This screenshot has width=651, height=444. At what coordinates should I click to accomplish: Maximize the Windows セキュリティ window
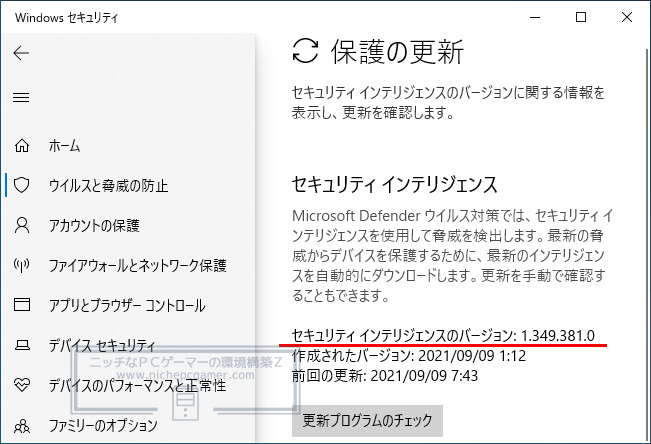click(x=581, y=17)
